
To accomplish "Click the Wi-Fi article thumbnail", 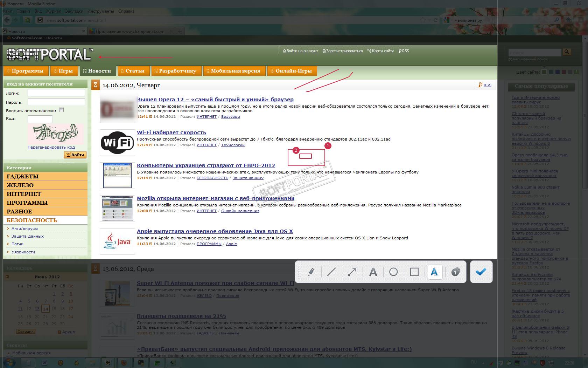I will coord(117,143).
